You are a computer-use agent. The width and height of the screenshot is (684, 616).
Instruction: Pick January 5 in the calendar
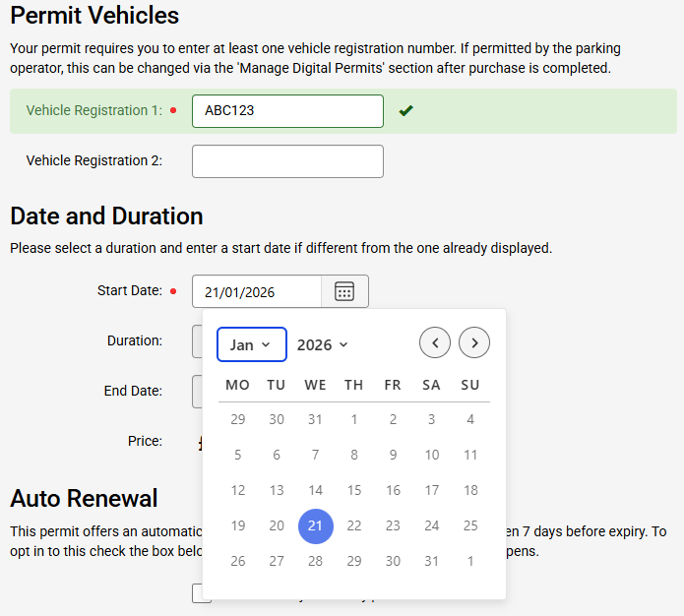(238, 455)
